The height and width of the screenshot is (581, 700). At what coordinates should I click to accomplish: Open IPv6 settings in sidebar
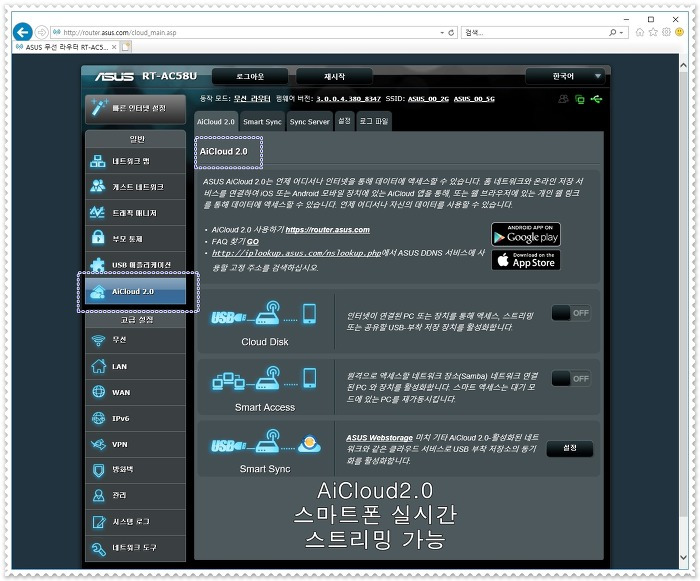click(135, 418)
